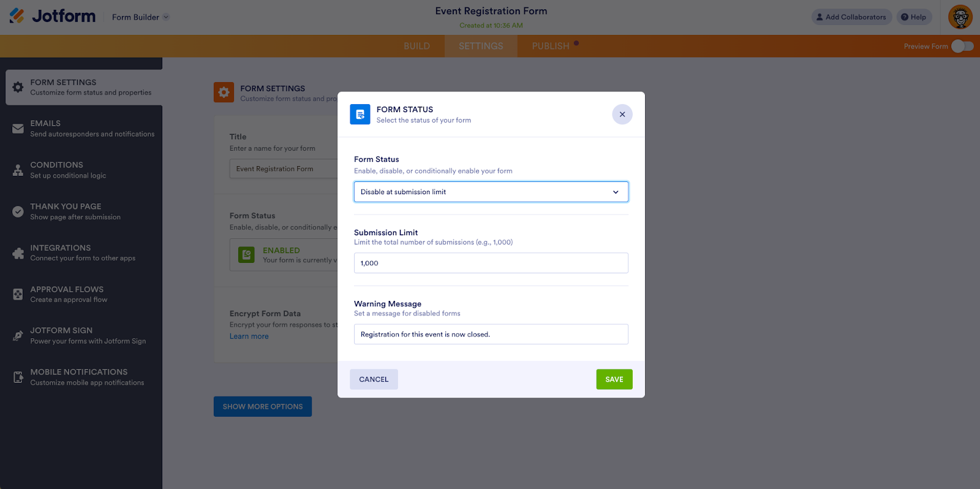980x489 pixels.
Task: Click the Integrations puzzle icon
Action: [18, 253]
